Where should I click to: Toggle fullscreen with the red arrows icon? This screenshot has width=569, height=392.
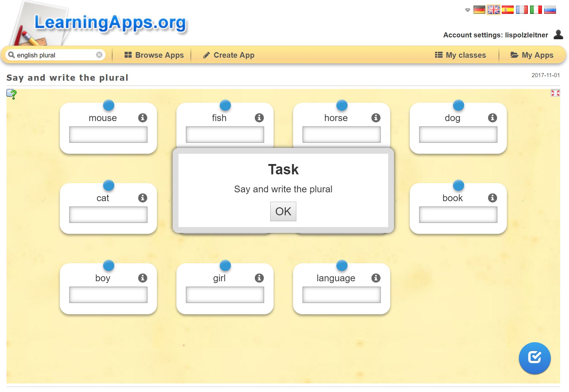[x=555, y=93]
